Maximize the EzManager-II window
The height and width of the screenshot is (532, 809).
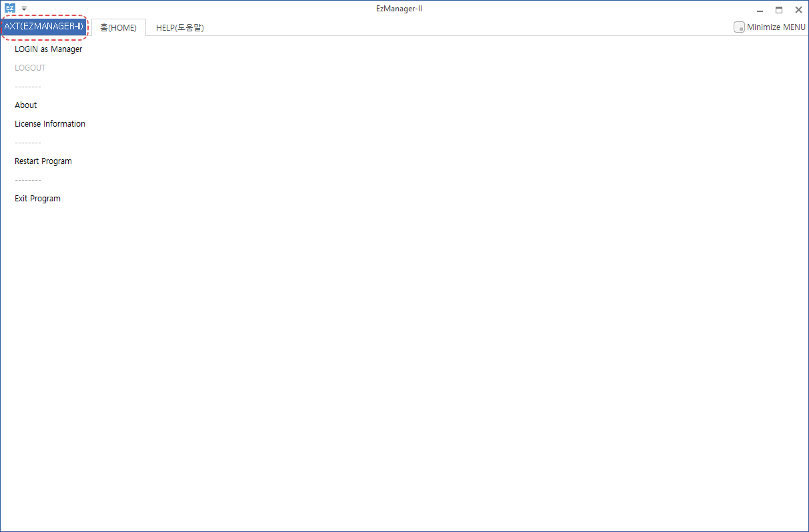(x=779, y=10)
